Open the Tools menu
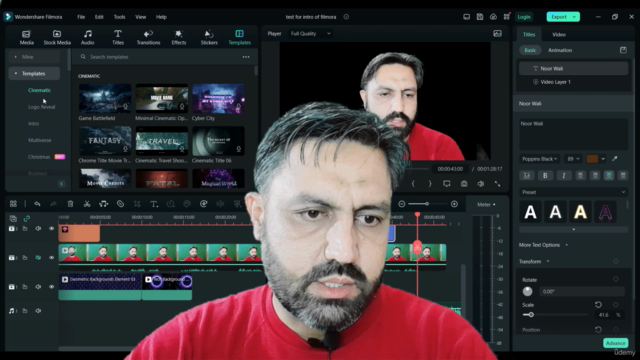This screenshot has height=360, width=640. pos(119,17)
